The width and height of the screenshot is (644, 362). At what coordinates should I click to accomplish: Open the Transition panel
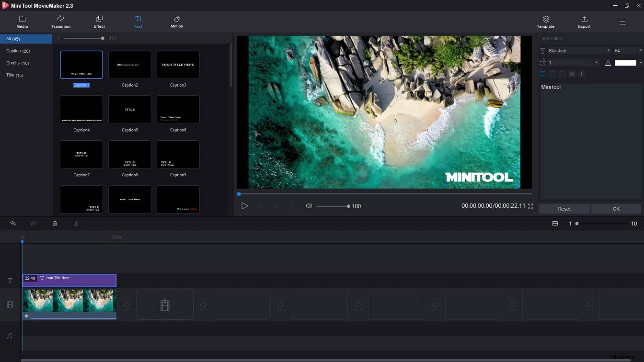pos(61,22)
